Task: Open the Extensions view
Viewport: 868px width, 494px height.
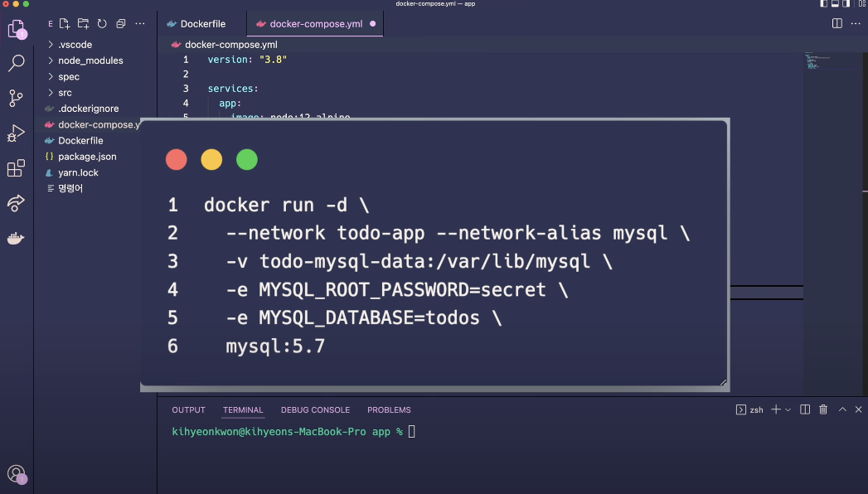Action: coord(17,167)
